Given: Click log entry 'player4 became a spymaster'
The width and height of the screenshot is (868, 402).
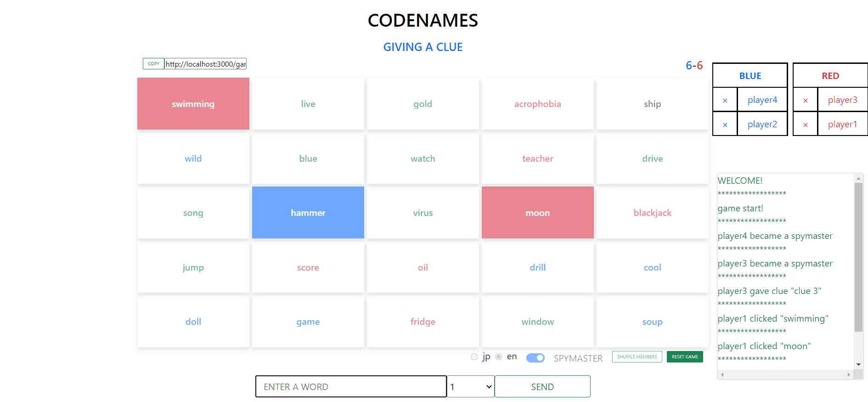Looking at the screenshot, I should coord(775,236).
